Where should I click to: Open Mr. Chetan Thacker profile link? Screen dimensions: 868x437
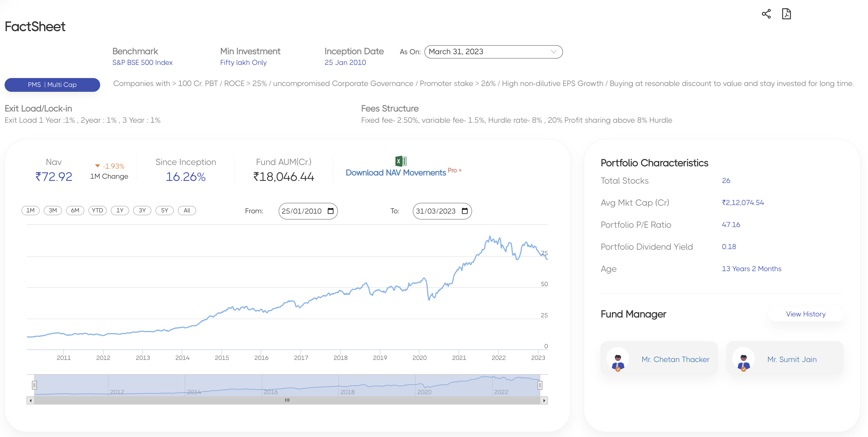[x=675, y=359]
